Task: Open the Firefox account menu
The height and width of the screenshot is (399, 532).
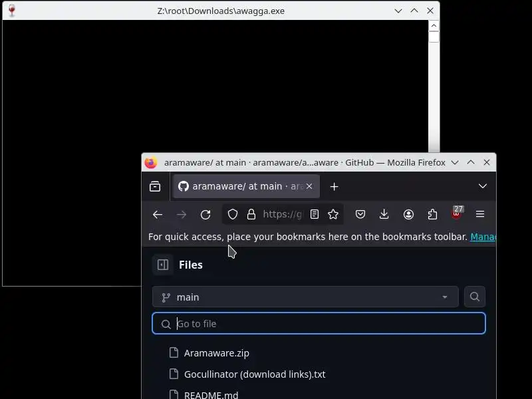Action: pos(408,214)
